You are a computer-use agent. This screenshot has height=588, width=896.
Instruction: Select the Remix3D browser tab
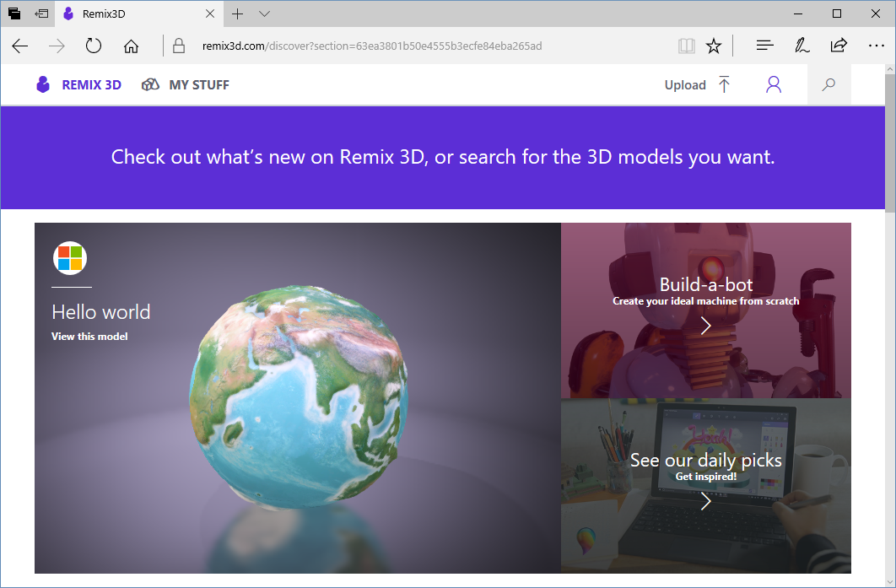[138, 13]
